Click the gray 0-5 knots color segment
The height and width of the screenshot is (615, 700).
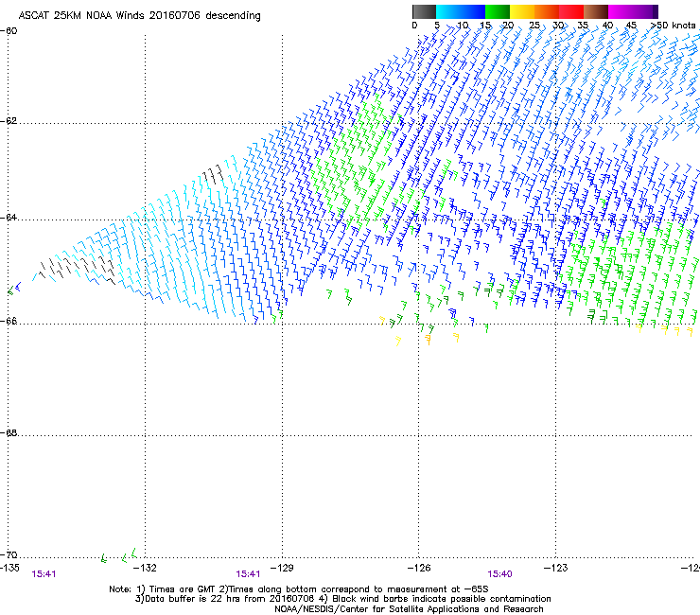(x=424, y=11)
